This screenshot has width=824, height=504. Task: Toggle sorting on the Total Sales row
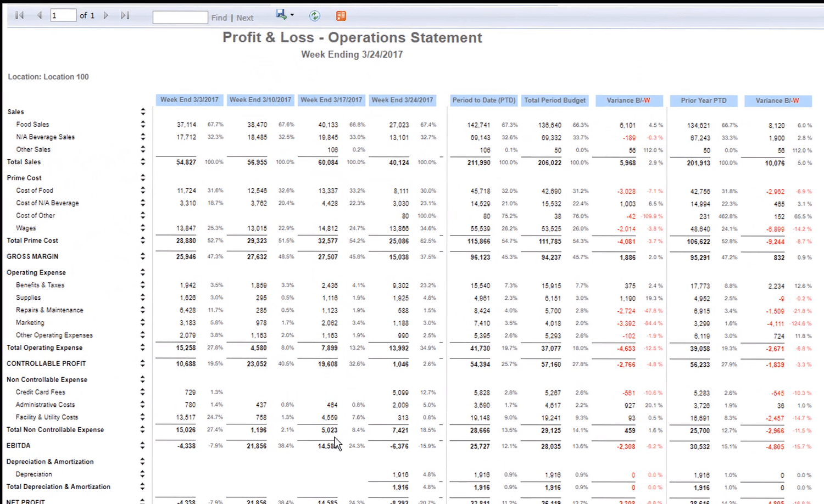click(142, 161)
